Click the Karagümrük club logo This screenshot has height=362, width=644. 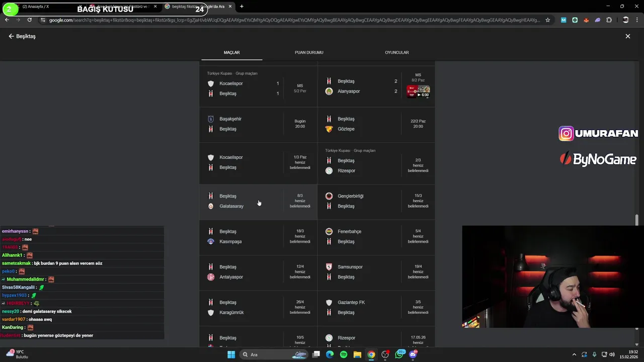point(211,312)
